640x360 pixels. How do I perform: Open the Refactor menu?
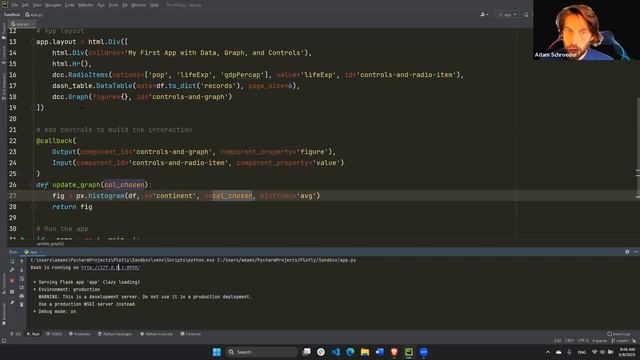[x=86, y=5]
